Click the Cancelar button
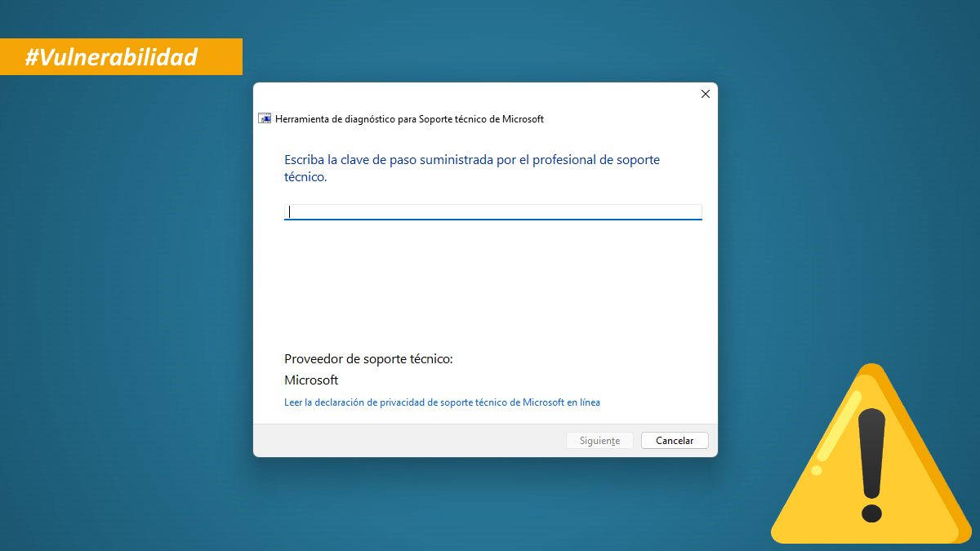The width and height of the screenshot is (980, 551). tap(675, 441)
